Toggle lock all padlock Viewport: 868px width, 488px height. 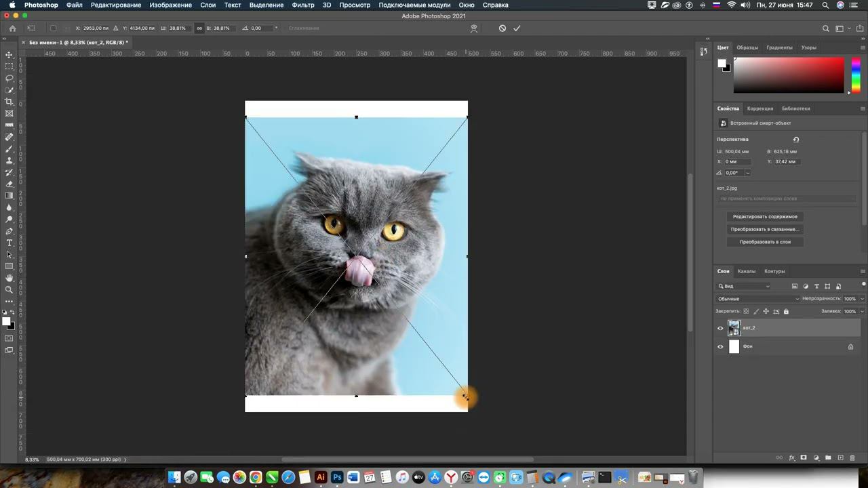pyautogui.click(x=786, y=311)
